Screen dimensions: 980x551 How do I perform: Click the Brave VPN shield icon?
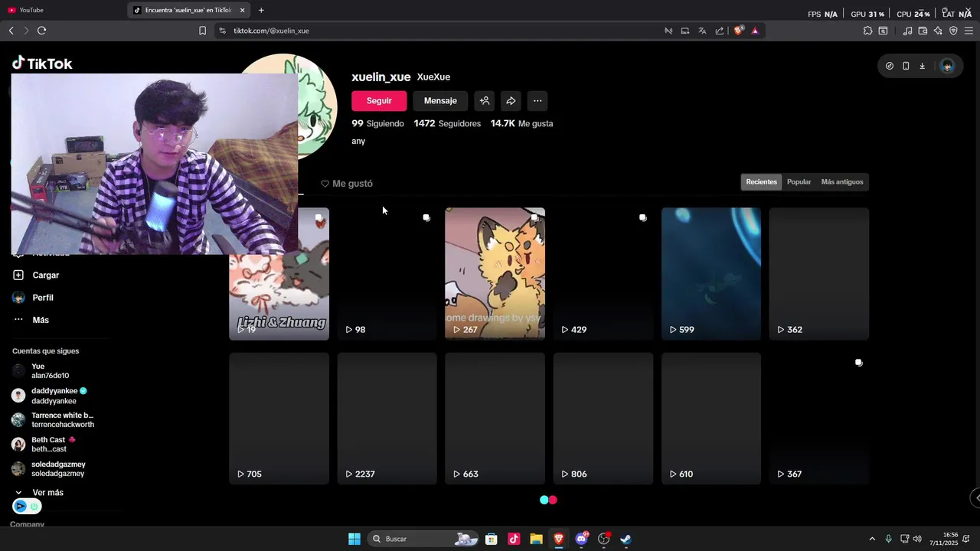point(953,31)
